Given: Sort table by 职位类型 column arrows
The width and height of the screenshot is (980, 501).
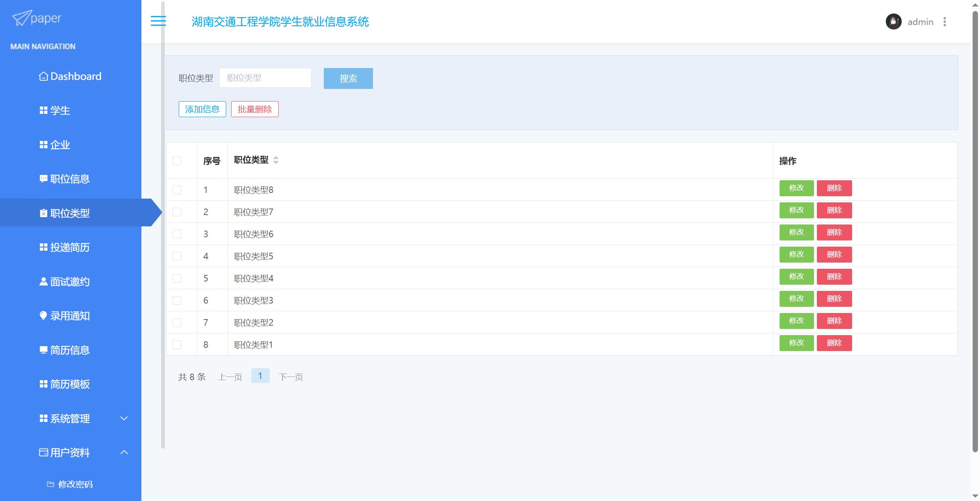Looking at the screenshot, I should pyautogui.click(x=276, y=160).
